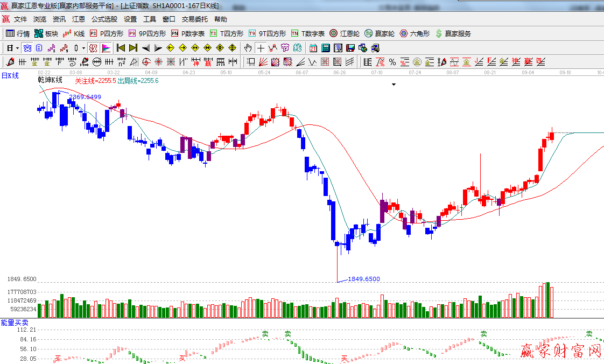604x364 pixels.
Task: Select the hand pan tool
Action: coord(248,48)
